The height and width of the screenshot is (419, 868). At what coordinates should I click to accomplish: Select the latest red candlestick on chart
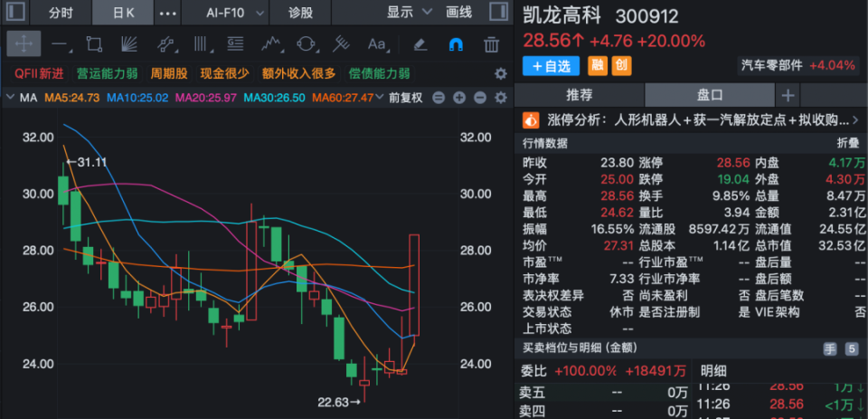414,285
